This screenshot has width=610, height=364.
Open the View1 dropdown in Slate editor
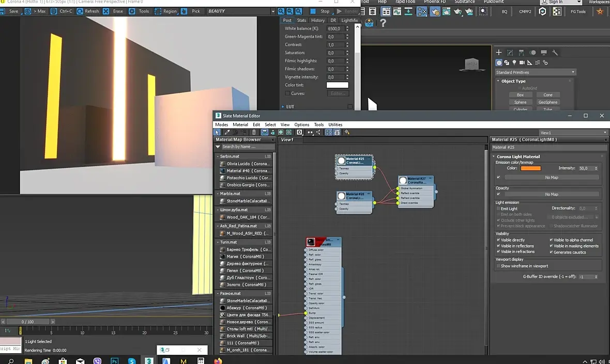[573, 133]
